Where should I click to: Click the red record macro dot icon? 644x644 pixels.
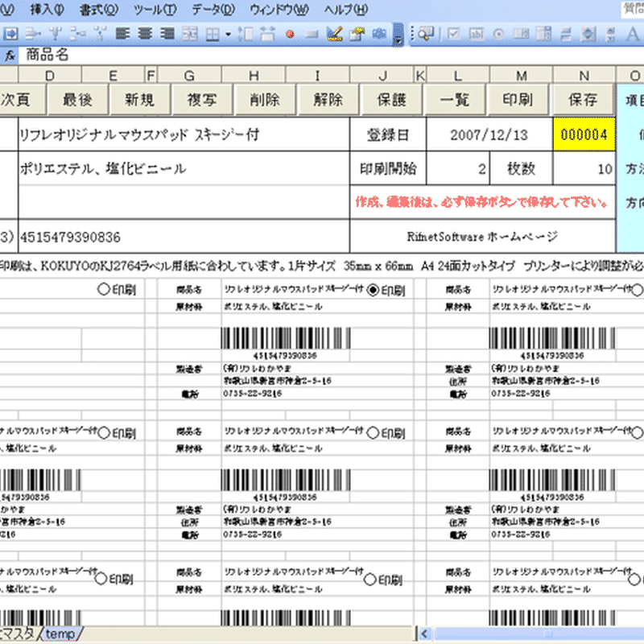pyautogui.click(x=291, y=34)
